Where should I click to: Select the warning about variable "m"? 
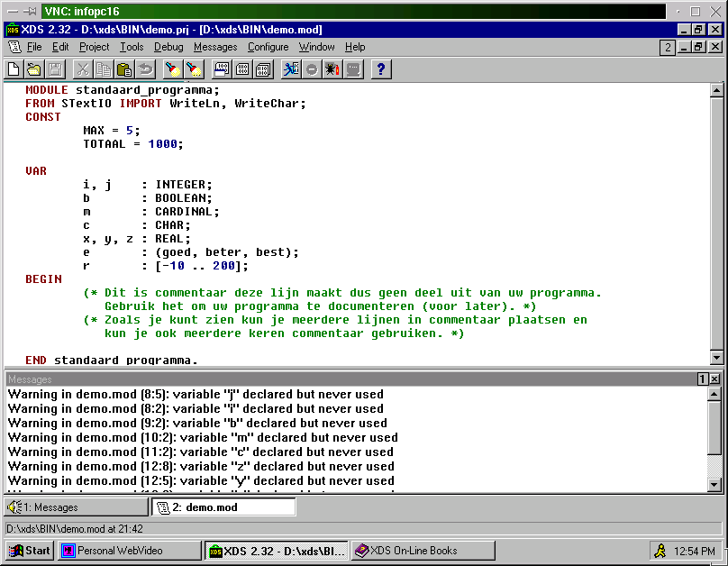coord(203,437)
